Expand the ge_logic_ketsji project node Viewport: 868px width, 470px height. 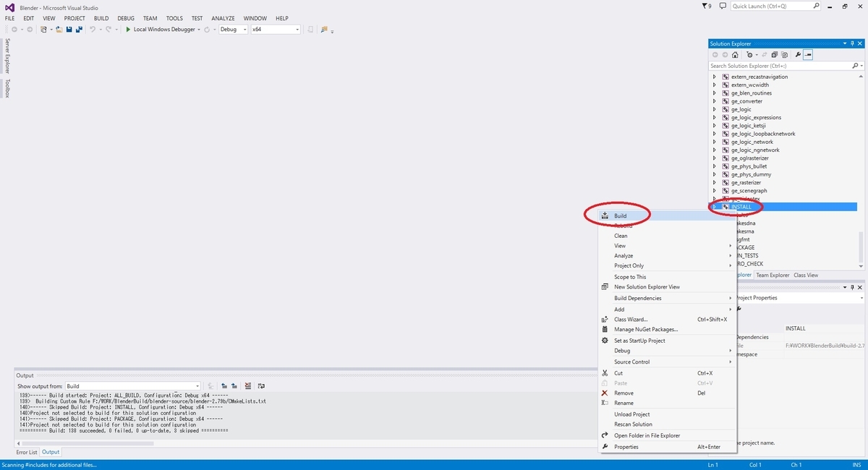point(715,126)
